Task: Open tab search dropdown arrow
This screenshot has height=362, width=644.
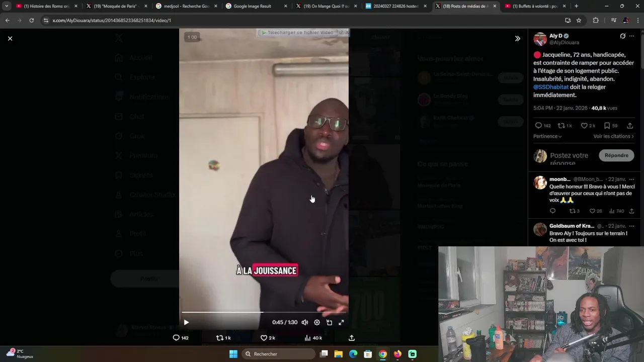Action: tap(6, 6)
